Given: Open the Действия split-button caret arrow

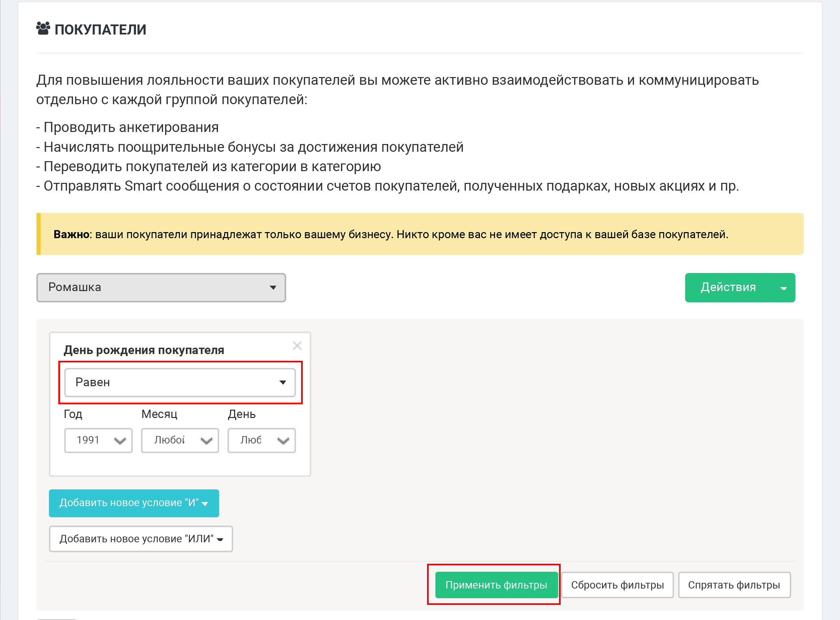Looking at the screenshot, I should coord(783,288).
